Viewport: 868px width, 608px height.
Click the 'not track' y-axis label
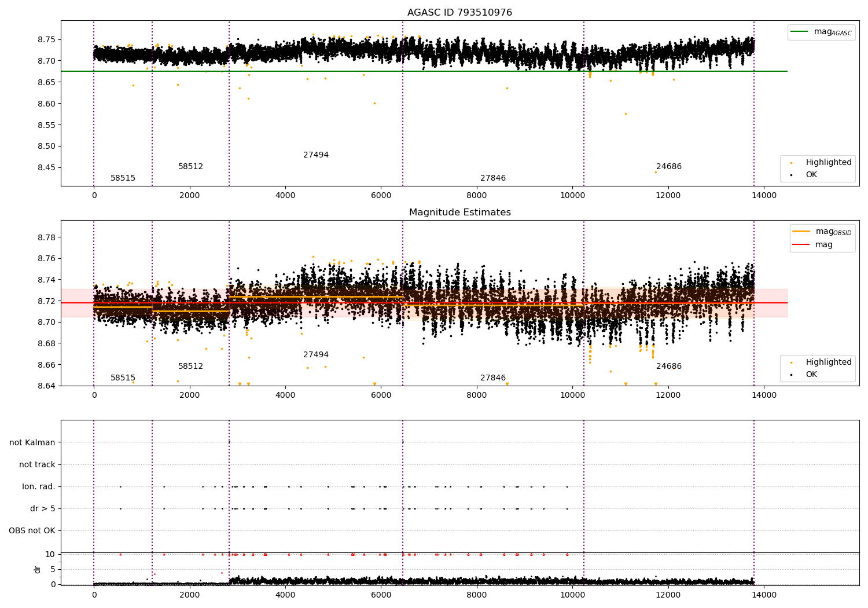pyautogui.click(x=37, y=465)
